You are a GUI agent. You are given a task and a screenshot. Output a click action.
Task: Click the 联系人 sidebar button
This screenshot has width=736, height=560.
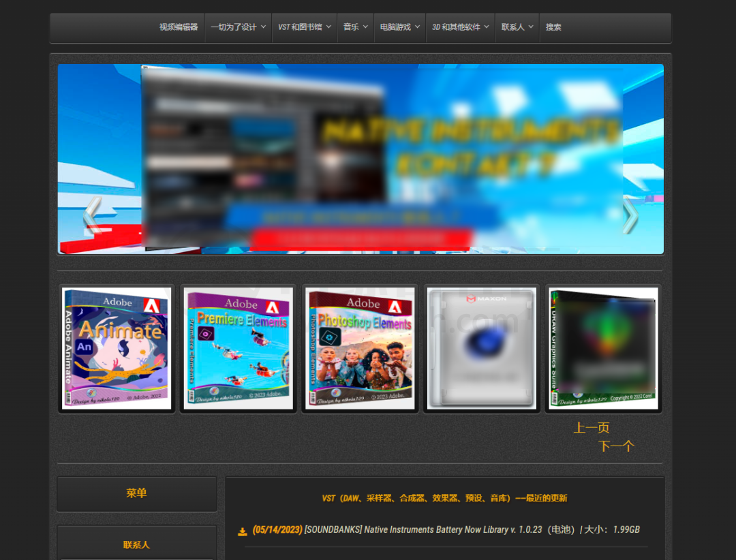click(136, 544)
